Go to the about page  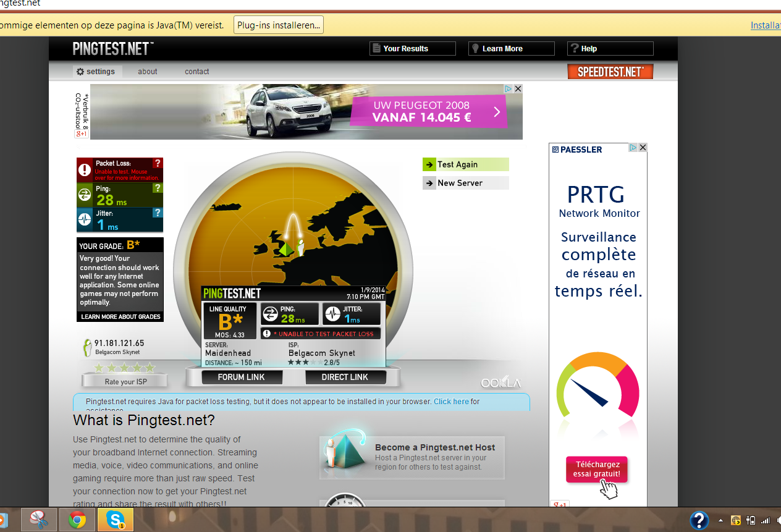148,72
